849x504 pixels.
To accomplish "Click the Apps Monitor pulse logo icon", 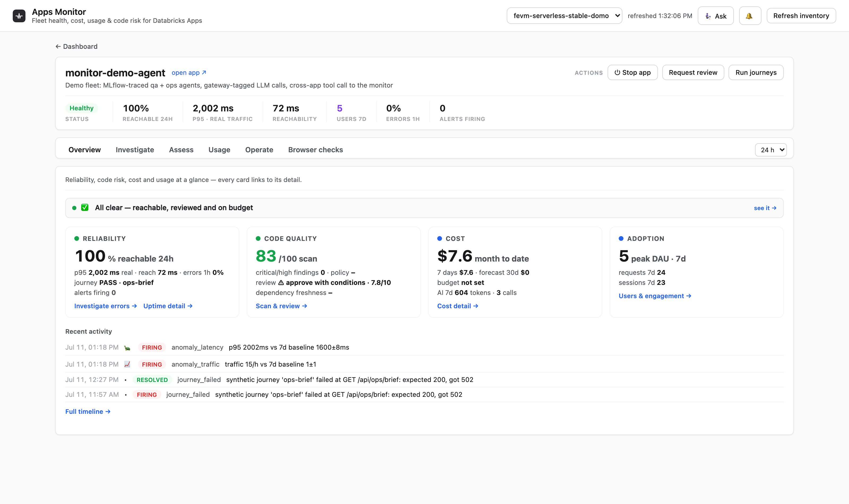I will [x=19, y=16].
